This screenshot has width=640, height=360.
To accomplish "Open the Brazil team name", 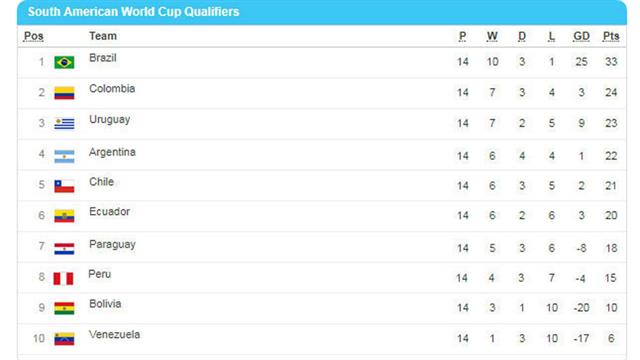I will coord(103,58).
